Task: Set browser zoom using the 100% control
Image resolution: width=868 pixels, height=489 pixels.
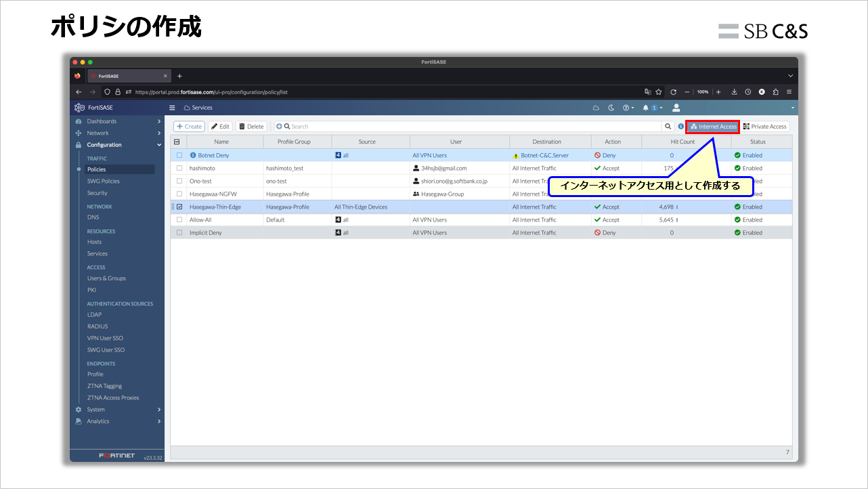Action: click(703, 91)
